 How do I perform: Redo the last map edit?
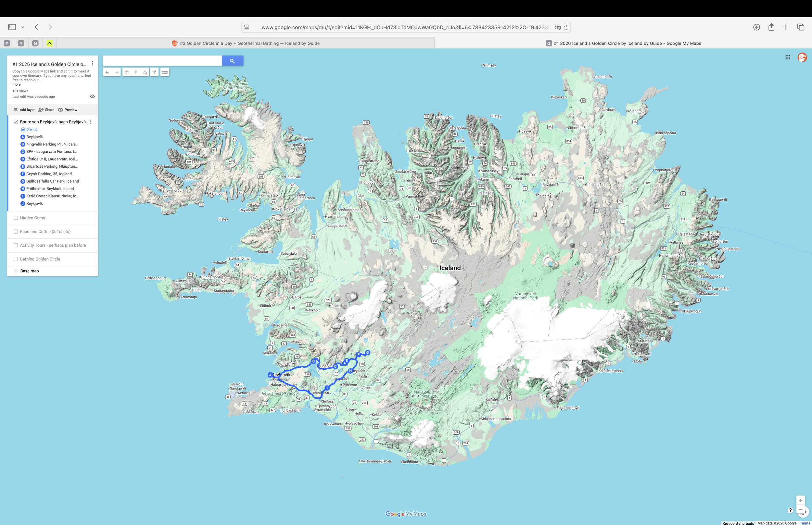(x=117, y=72)
